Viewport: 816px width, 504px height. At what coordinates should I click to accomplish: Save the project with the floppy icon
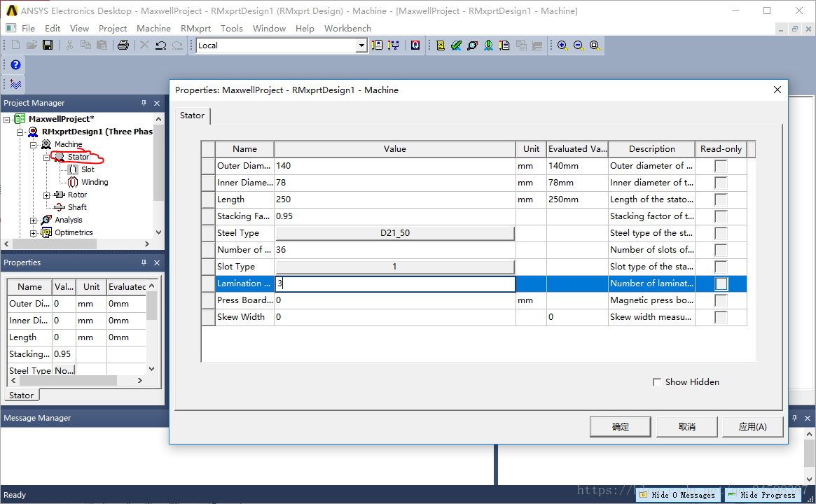(x=48, y=45)
